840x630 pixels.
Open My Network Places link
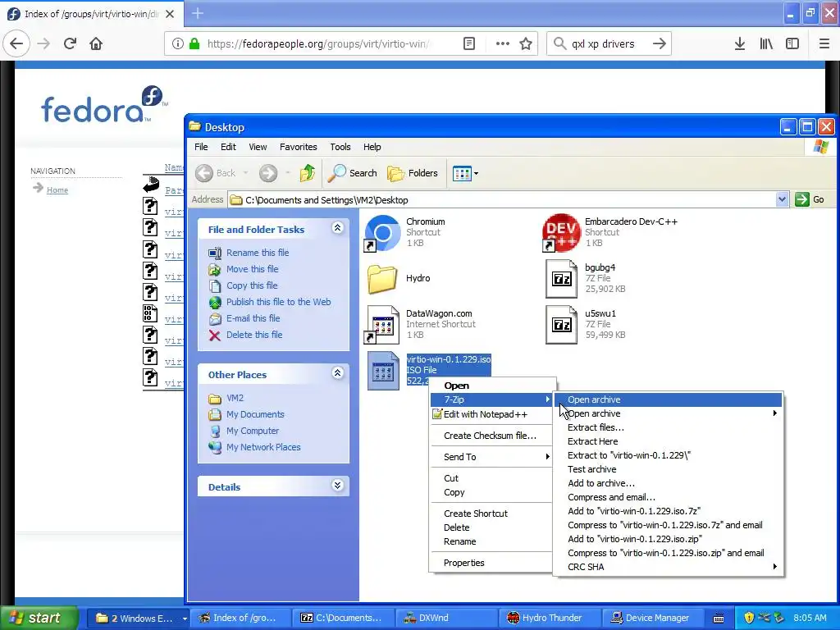point(263,447)
